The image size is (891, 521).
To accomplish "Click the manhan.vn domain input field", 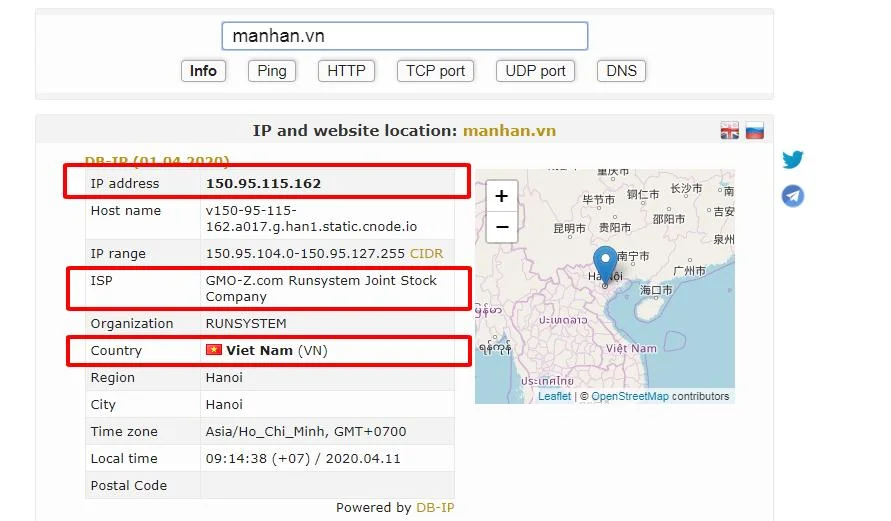I will coord(405,36).
